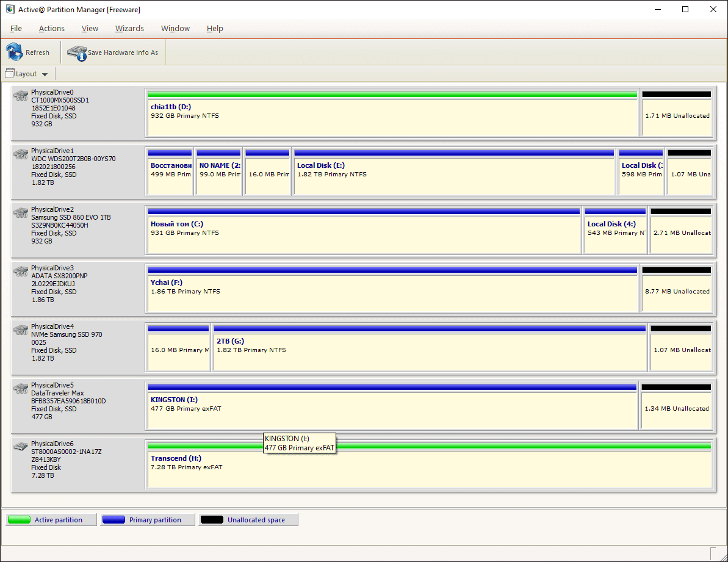Select the Новый том (C:) partition

point(364,230)
